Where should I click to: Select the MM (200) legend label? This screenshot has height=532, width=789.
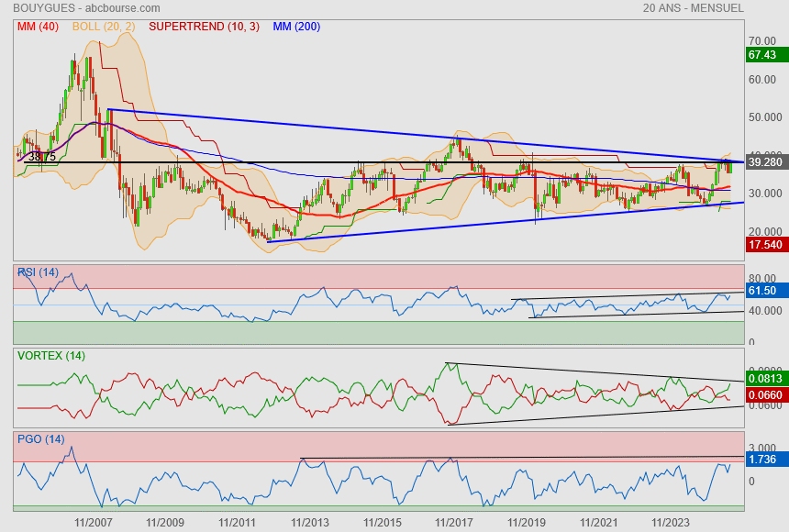pos(296,27)
